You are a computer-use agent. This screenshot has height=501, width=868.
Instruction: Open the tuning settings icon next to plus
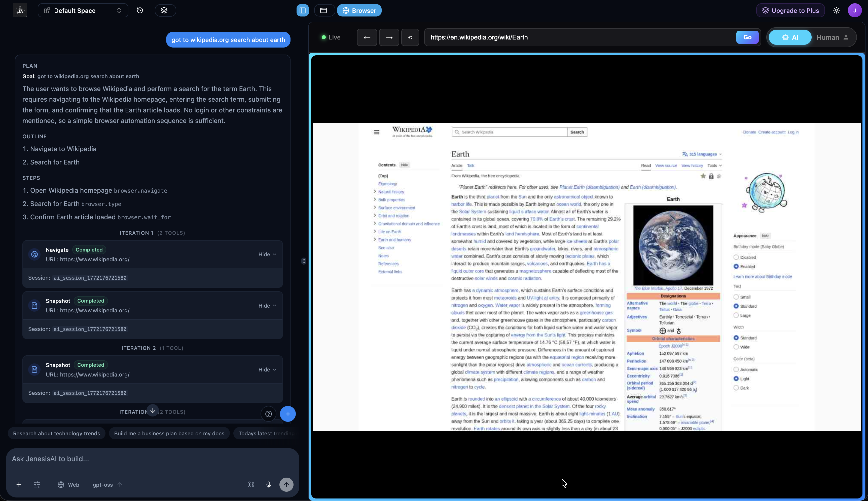click(x=37, y=484)
